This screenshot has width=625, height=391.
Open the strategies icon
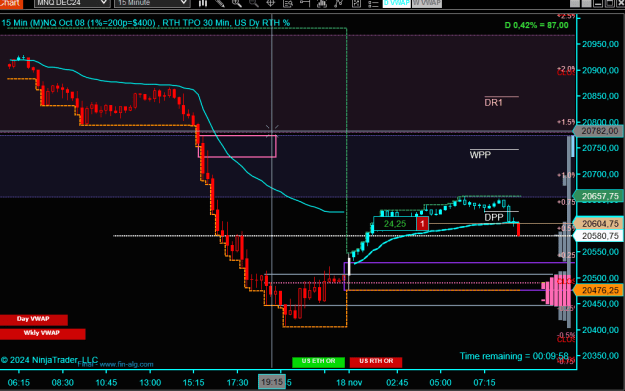coord(339,4)
